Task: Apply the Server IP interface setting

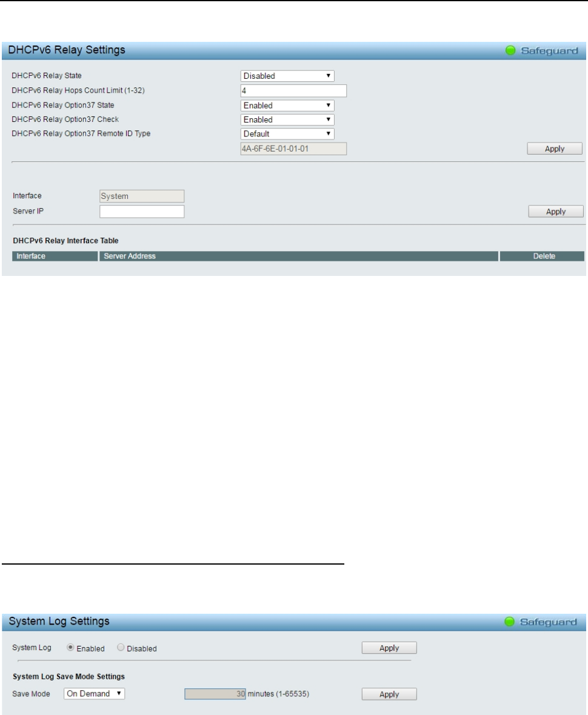Action: 556,212
